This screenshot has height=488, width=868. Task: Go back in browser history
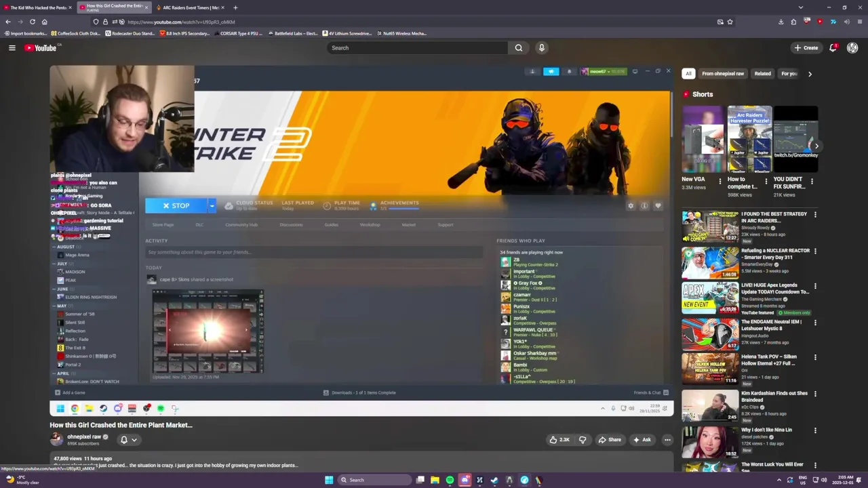(8, 22)
